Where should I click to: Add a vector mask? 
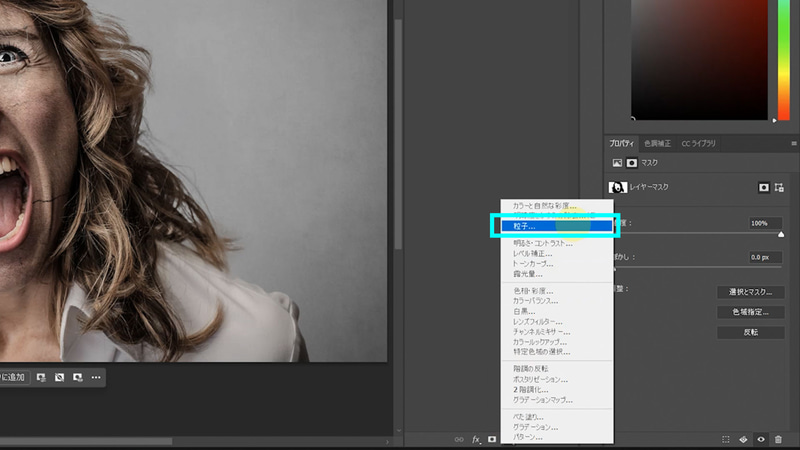(x=779, y=188)
